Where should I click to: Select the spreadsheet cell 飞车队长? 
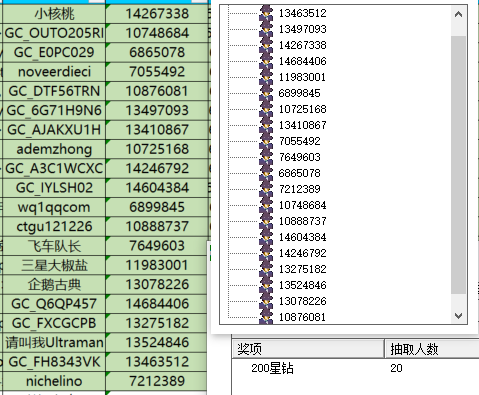click(54, 246)
